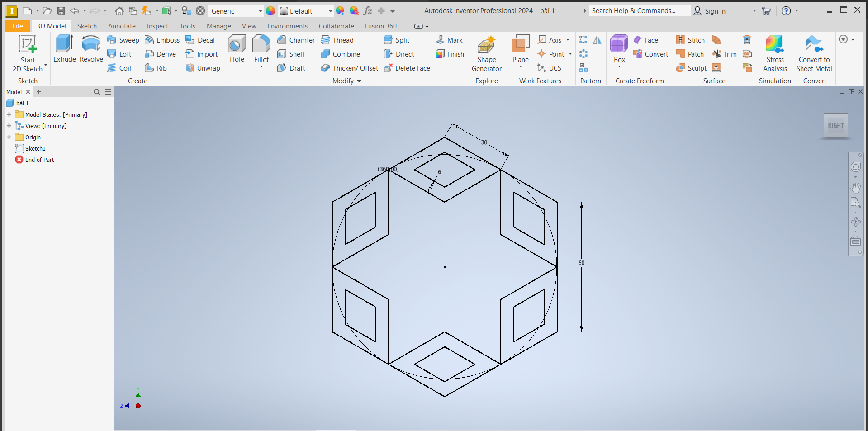Open the Generic material dropdown
Screen dimensions: 868x431
pyautogui.click(x=260, y=11)
